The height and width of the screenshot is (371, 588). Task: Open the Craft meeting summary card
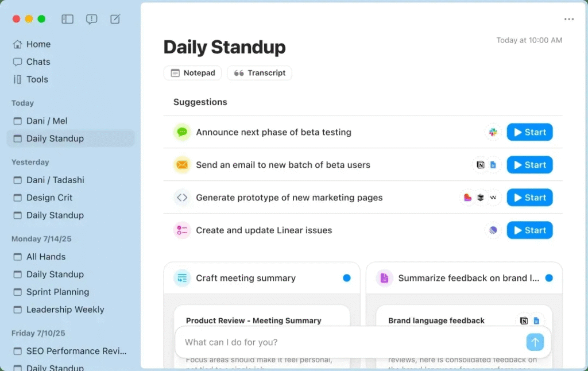point(246,278)
